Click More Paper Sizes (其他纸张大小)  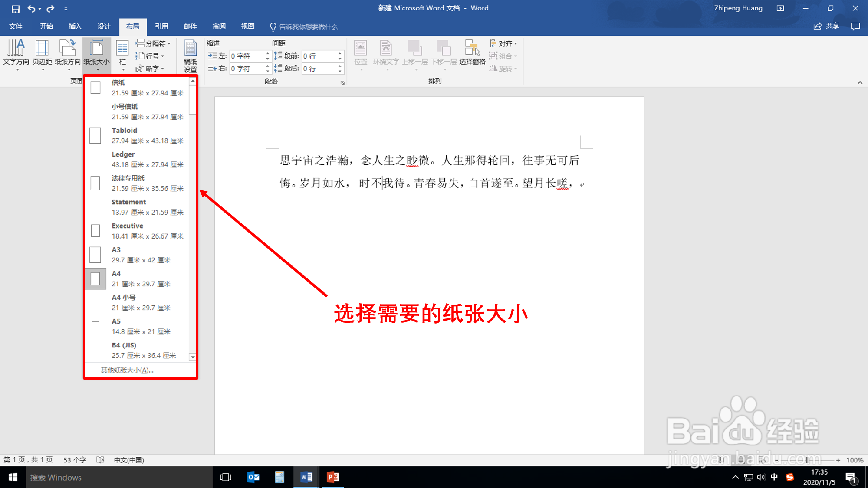coord(127,370)
